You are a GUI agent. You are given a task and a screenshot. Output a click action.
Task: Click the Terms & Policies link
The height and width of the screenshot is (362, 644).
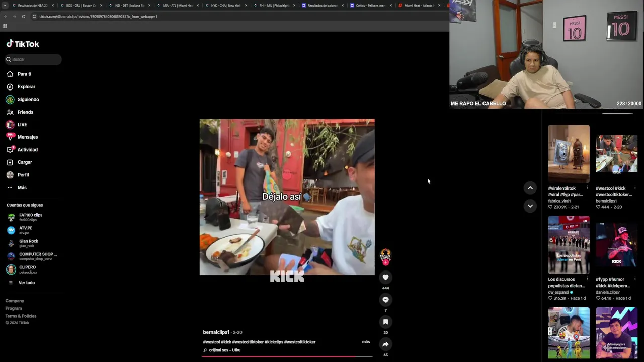tap(21, 316)
